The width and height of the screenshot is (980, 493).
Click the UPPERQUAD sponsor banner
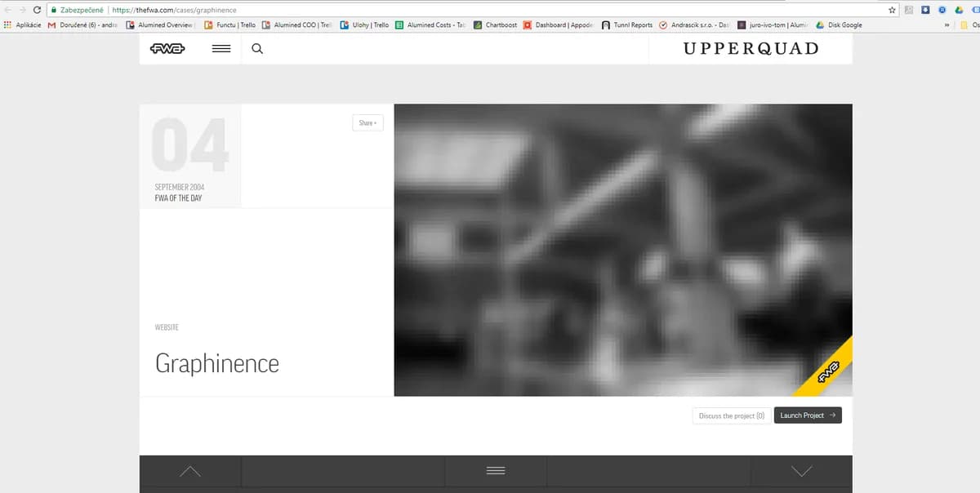(751, 48)
